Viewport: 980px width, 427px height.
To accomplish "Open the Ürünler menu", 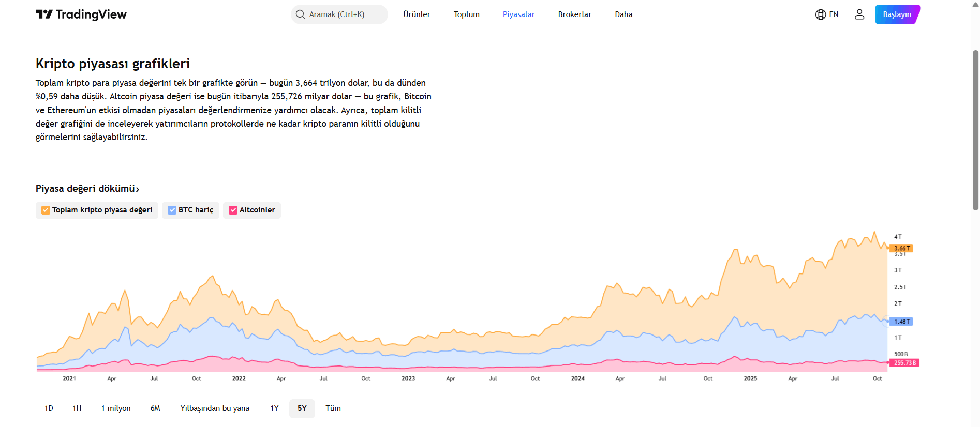I will tap(417, 14).
